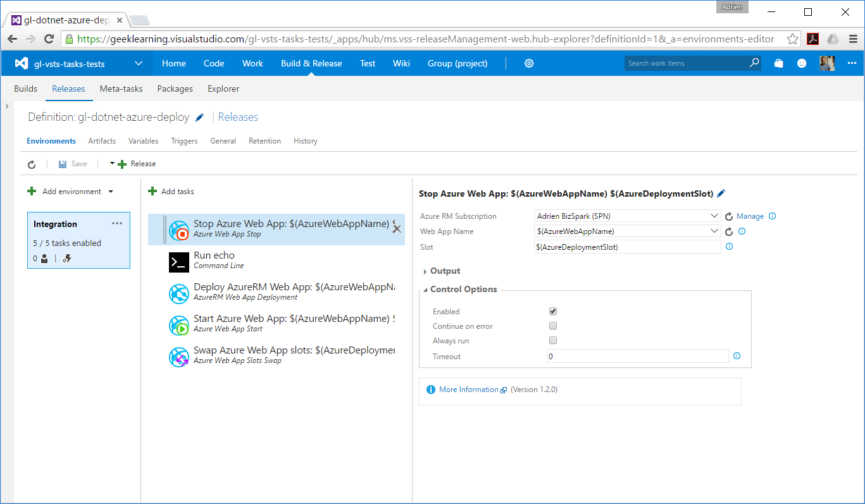Image resolution: width=865 pixels, height=504 pixels.
Task: Open the More Information link
Action: tap(469, 390)
